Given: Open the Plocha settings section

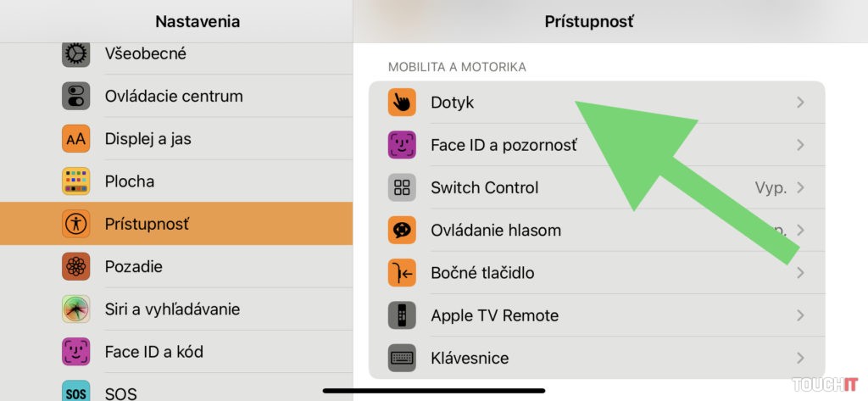Looking at the screenshot, I should [130, 181].
